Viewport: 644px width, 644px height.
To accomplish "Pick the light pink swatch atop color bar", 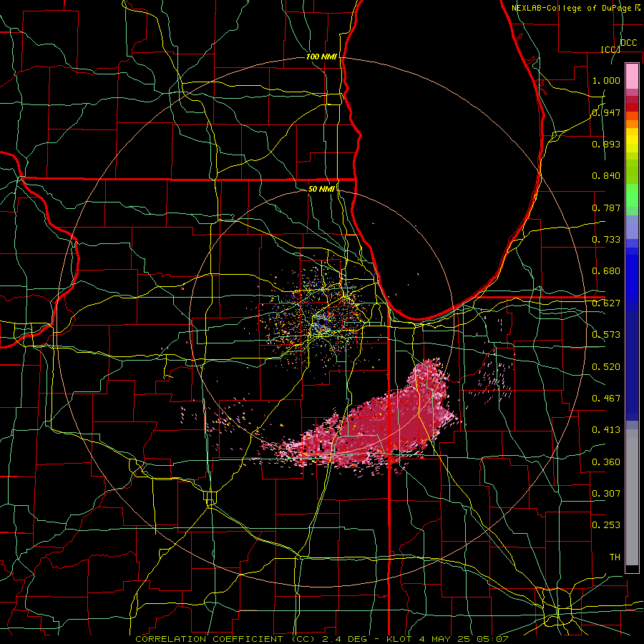I will [632, 76].
